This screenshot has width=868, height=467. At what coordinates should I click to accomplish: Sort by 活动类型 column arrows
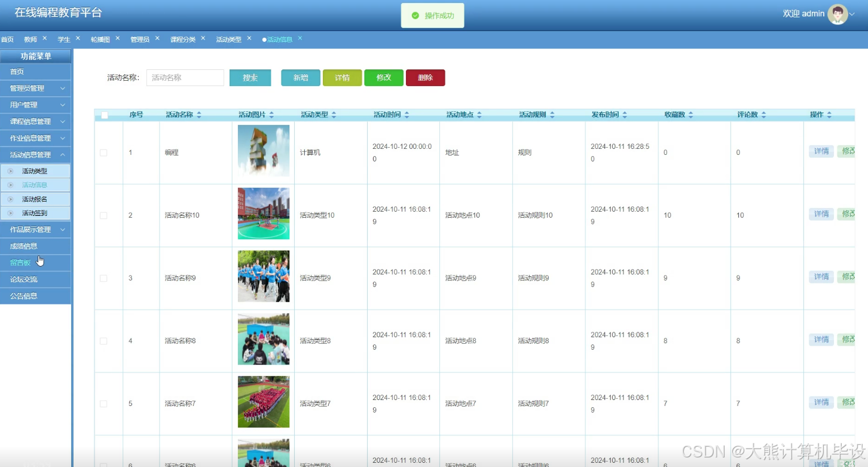(x=334, y=115)
